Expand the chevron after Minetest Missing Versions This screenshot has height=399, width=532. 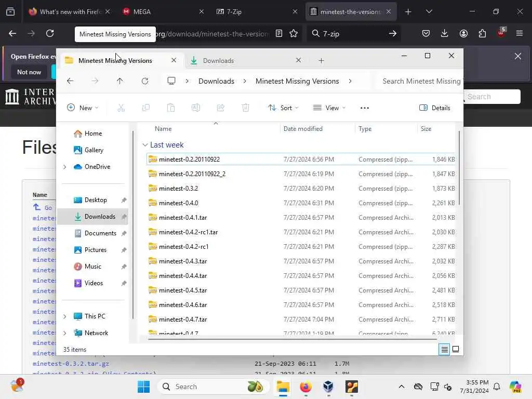click(350, 81)
